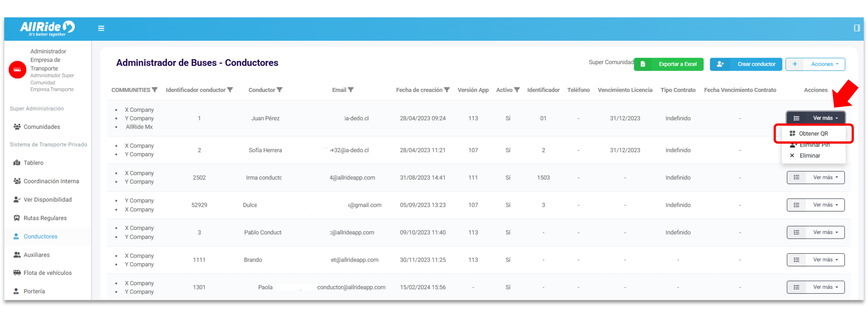Open Flota de vehículos in sidebar
868x319 pixels.
click(47, 273)
